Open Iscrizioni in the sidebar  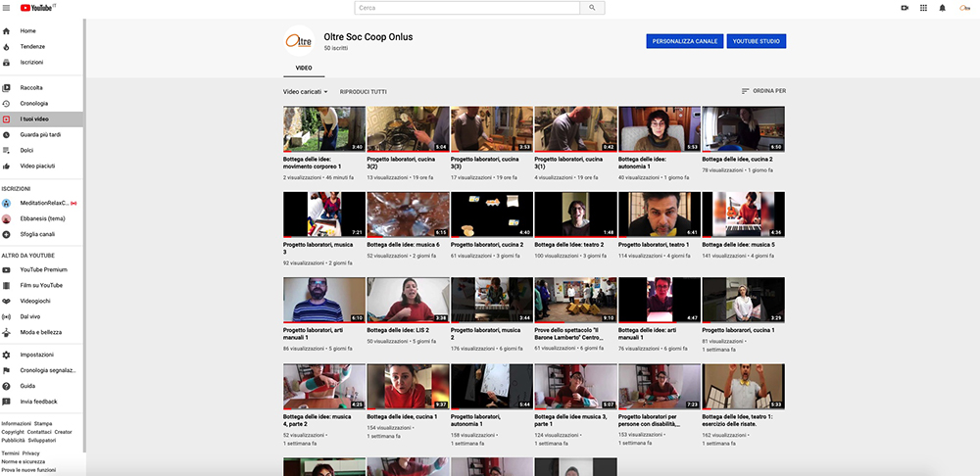(41, 62)
